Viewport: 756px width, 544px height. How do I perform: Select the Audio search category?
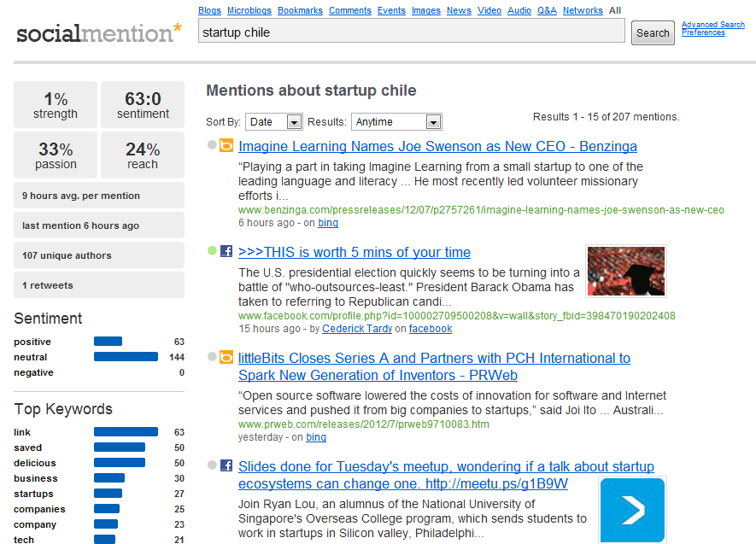[519, 10]
